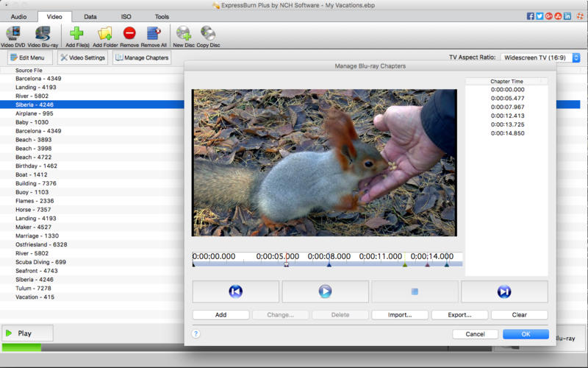Switch to the Data tab

90,16
